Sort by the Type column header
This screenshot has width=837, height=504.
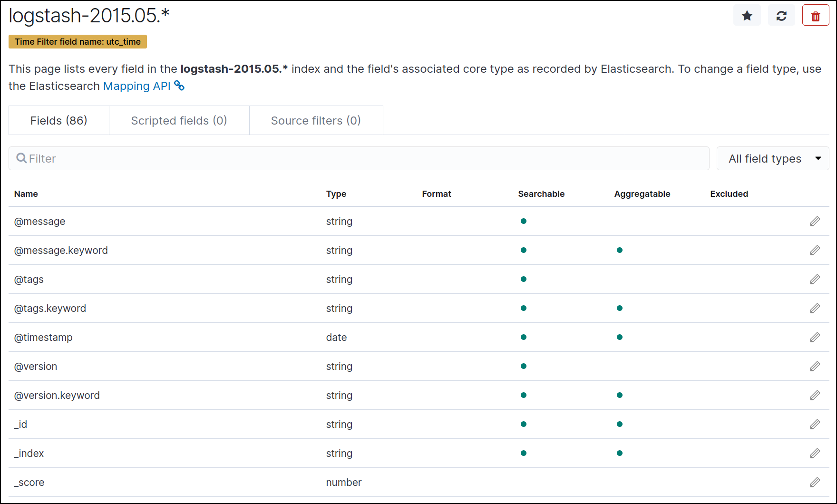click(x=336, y=194)
